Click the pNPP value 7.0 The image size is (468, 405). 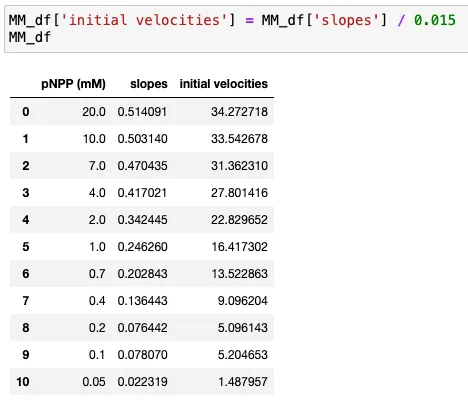tap(97, 166)
